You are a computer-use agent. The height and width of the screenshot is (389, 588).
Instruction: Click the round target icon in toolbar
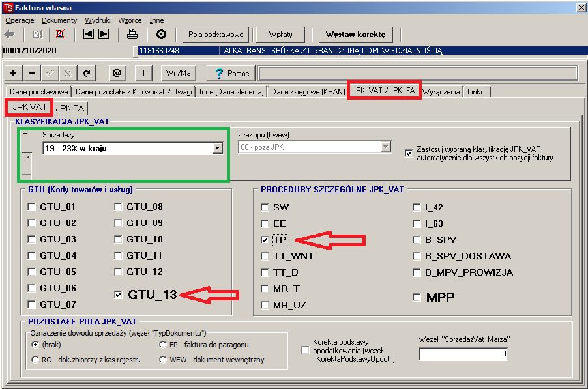[161, 35]
